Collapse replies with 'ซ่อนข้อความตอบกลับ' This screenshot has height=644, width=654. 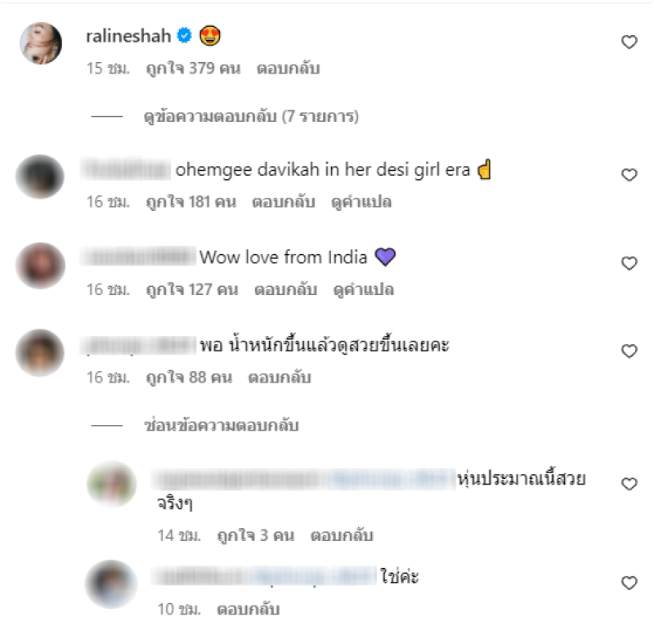click(221, 426)
